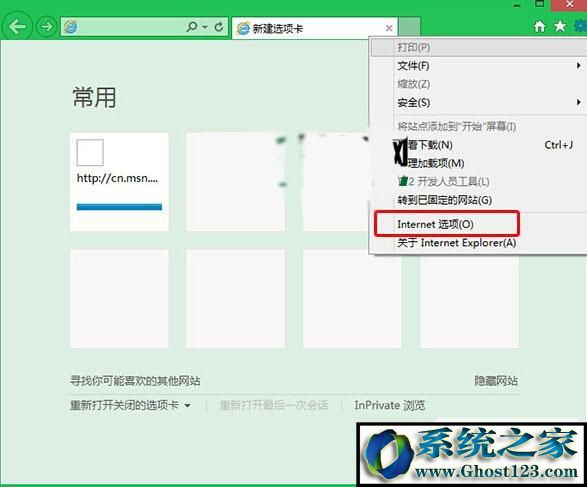Choose 安全(S) from the tools menu
587x487 pixels.
[413, 102]
